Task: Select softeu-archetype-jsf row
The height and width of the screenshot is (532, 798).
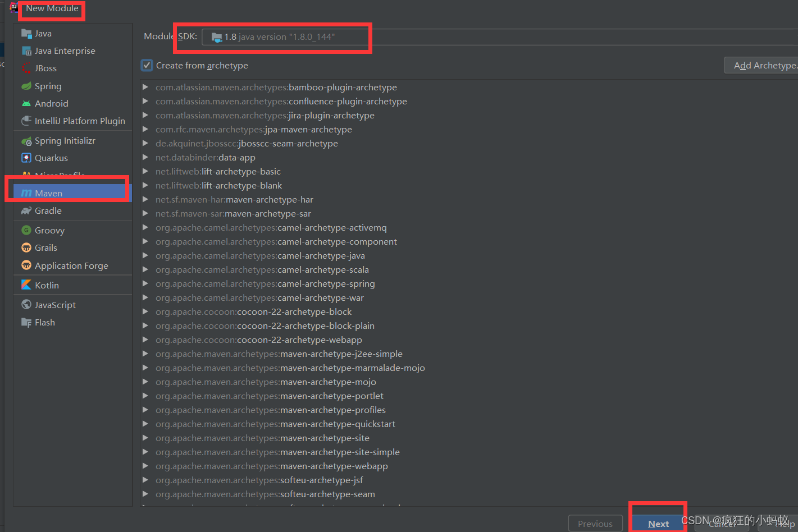Action: (469, 480)
